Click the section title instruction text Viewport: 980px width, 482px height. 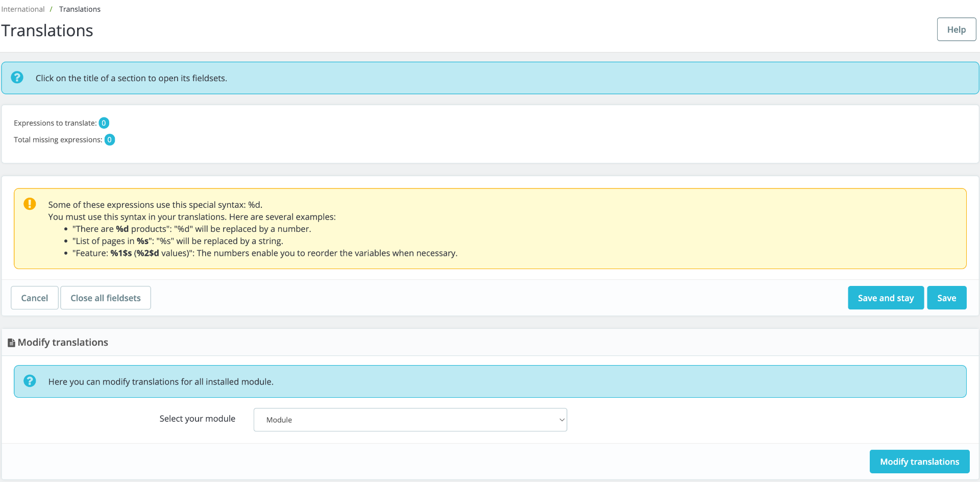pyautogui.click(x=131, y=78)
